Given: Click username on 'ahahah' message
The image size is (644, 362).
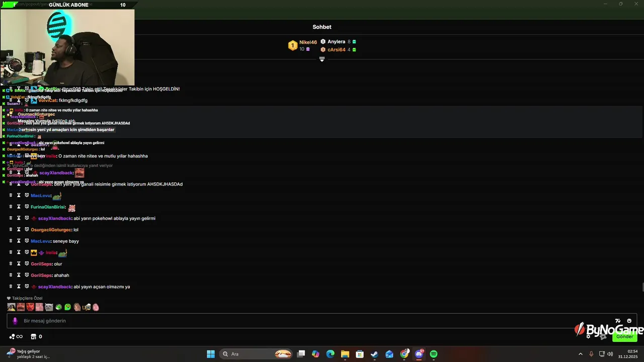Looking at the screenshot, I should click(x=41, y=276).
